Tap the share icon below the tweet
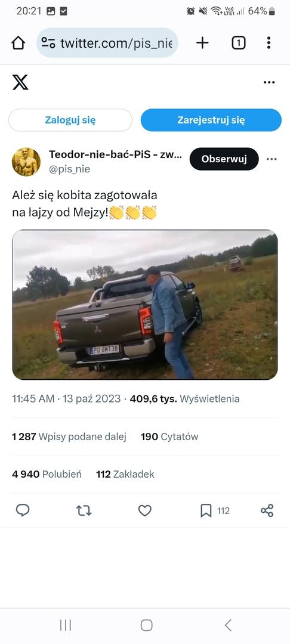Image resolution: width=290 pixels, height=644 pixels. [x=267, y=510]
